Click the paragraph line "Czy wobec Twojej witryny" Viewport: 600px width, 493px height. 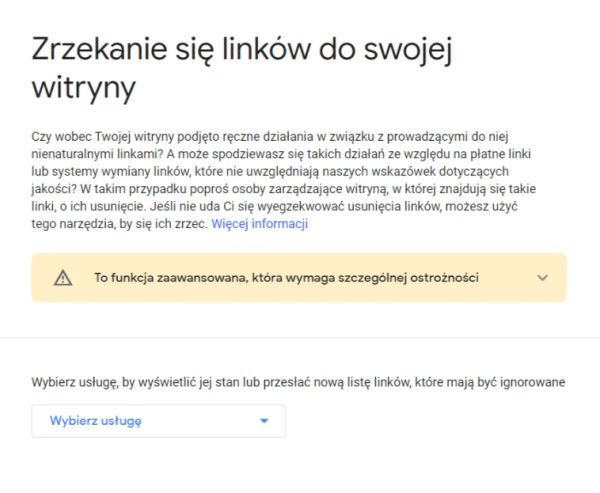click(x=270, y=137)
